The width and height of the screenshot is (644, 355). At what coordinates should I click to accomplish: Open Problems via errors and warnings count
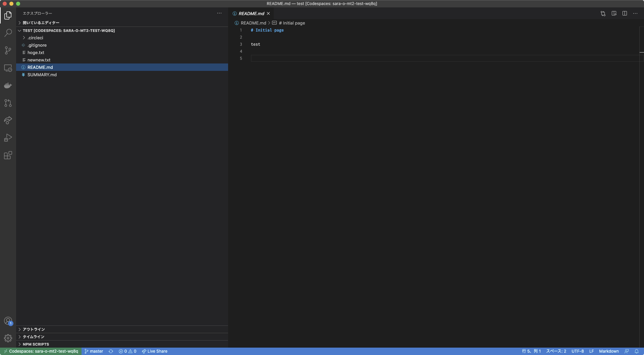(127, 351)
